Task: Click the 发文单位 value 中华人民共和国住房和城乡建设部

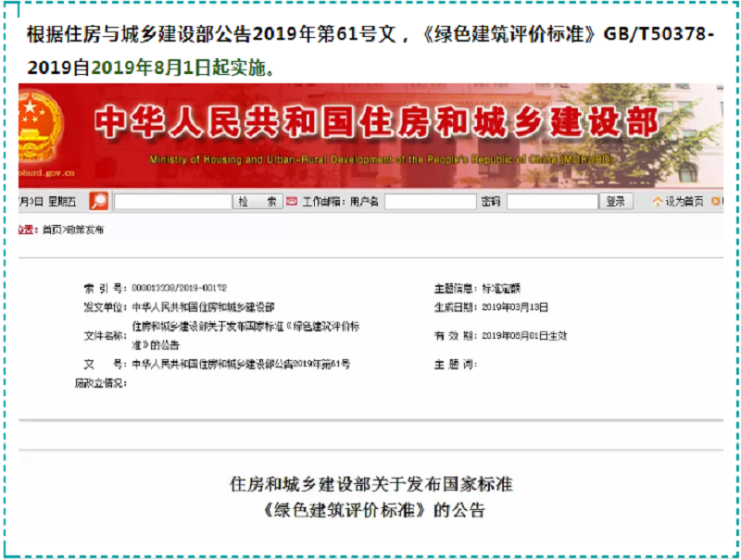Action: click(203, 307)
